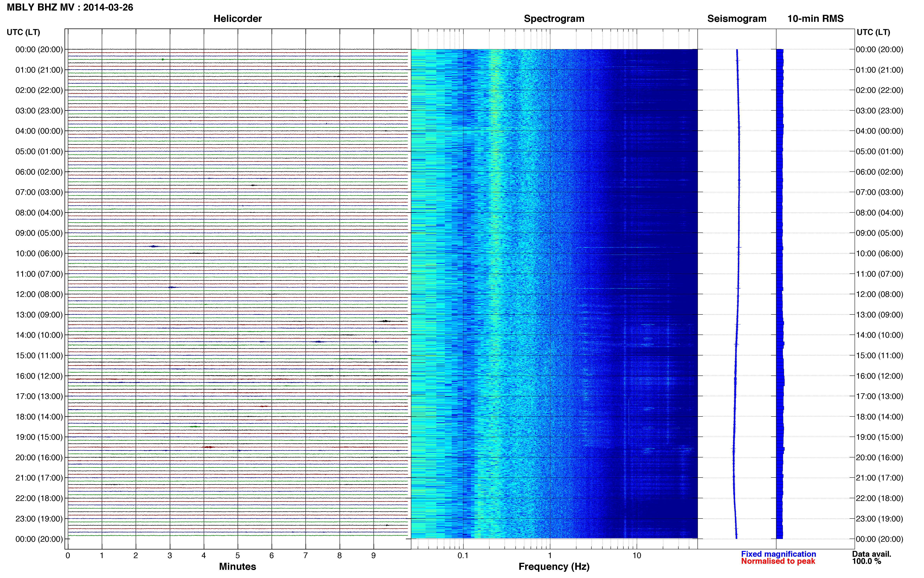This screenshot has height=578, width=924.
Task: Click left time label 17:00 (13:00)
Action: coord(39,396)
